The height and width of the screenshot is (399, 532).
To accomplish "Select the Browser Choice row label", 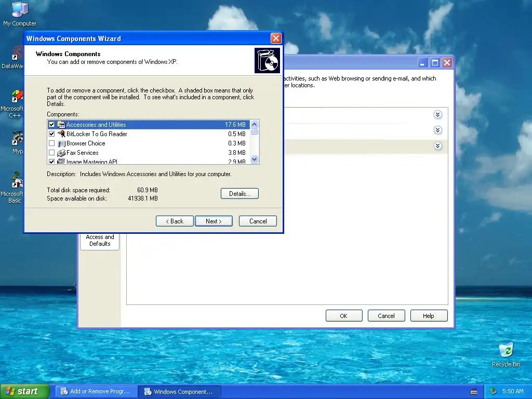I will tap(86, 143).
